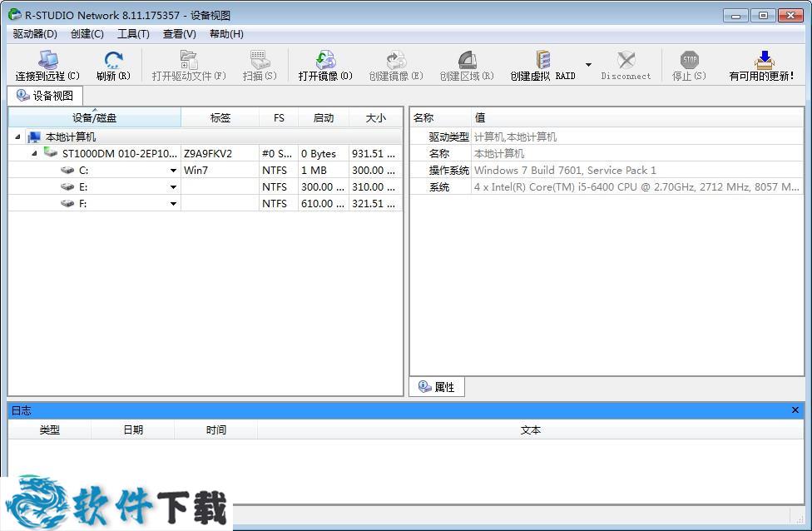Click the Connect to Remote (连接到远程) icon
This screenshot has width=812, height=531.
pyautogui.click(x=47, y=61)
